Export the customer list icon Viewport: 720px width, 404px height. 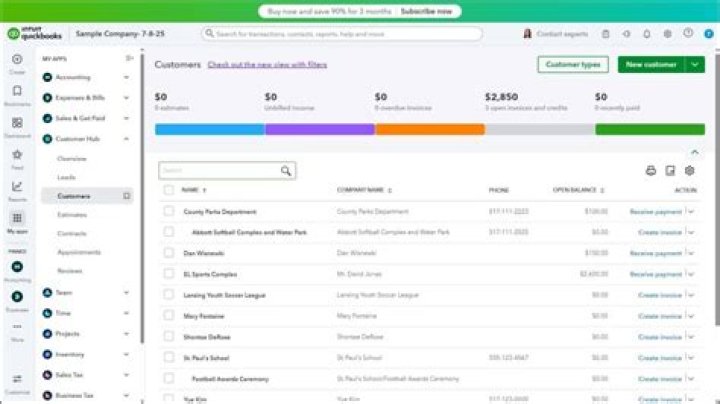pyautogui.click(x=670, y=171)
